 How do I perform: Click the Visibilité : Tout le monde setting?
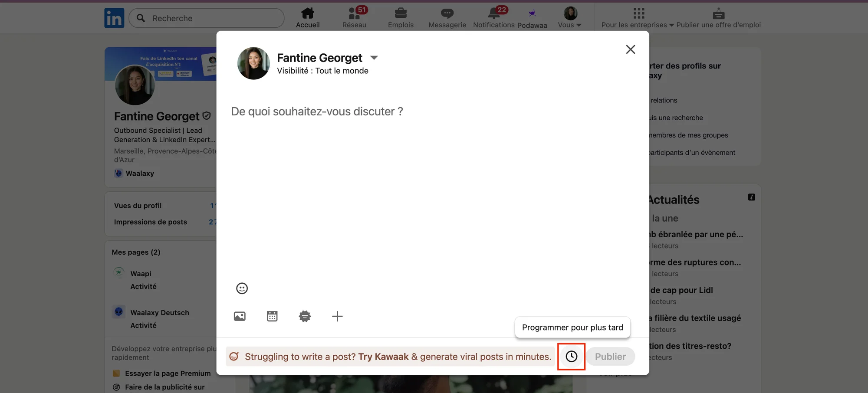[x=322, y=71]
